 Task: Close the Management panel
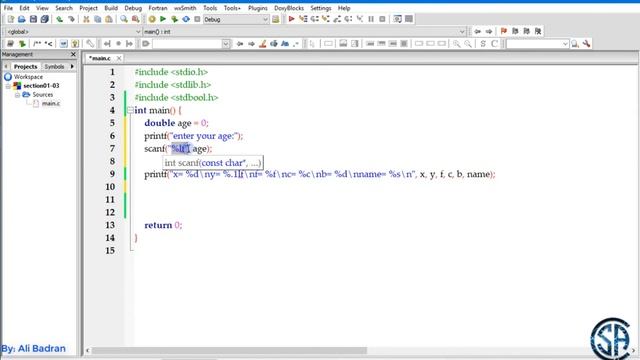[x=73, y=54]
